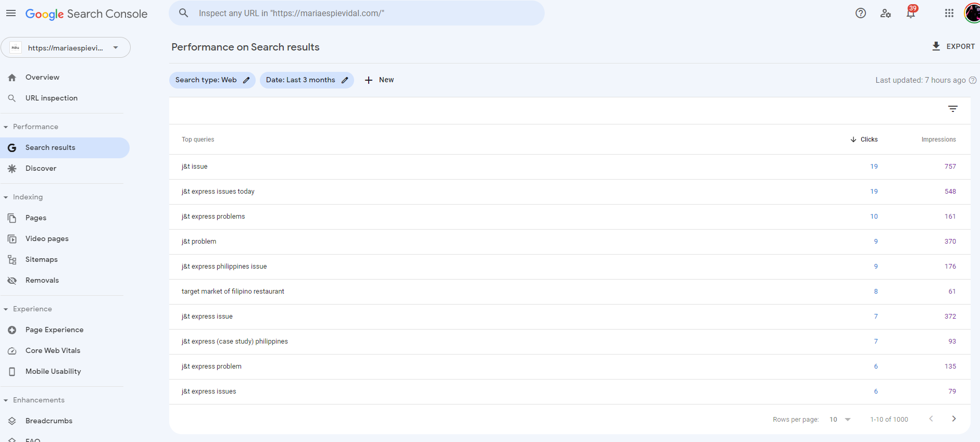The image size is (980, 442).
Task: Click info icon next to Last updated
Action: tap(973, 80)
